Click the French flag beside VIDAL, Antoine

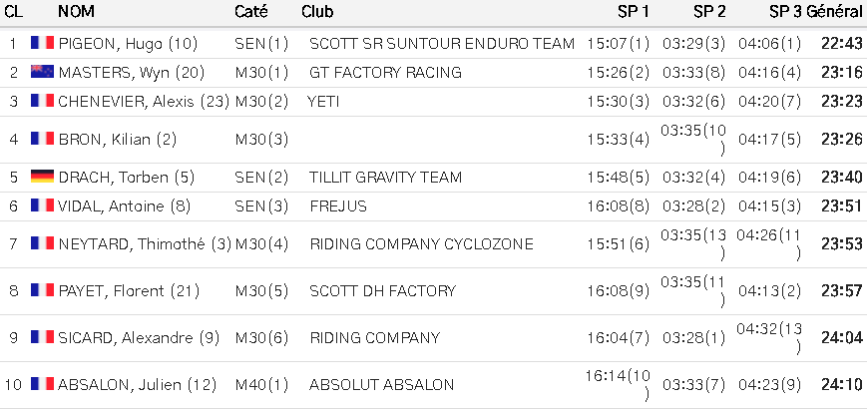pyautogui.click(x=42, y=205)
